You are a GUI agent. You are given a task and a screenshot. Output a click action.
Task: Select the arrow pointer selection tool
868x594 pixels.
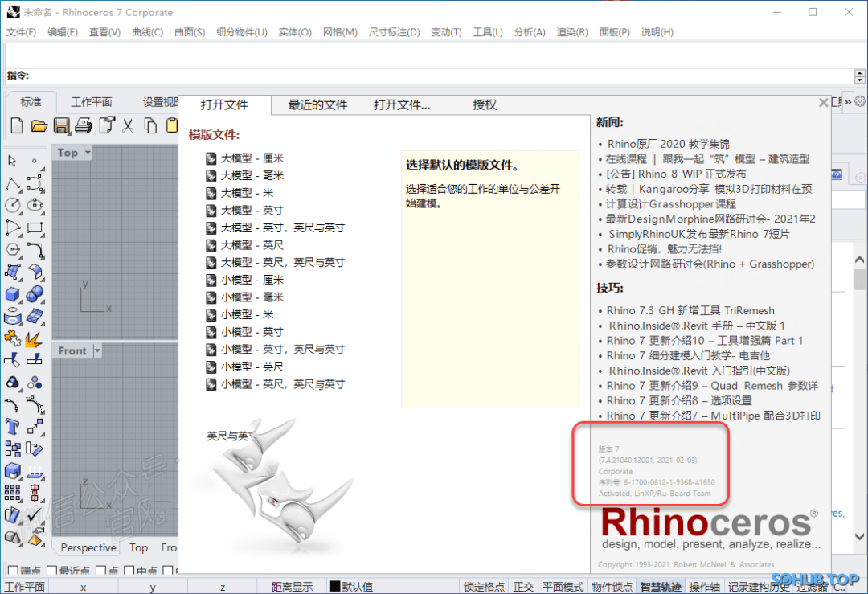pos(12,161)
